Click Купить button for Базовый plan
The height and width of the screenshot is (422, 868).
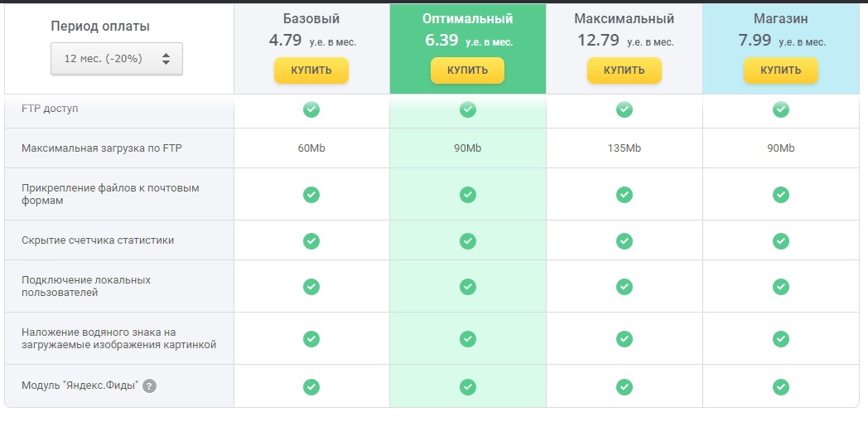click(x=311, y=70)
